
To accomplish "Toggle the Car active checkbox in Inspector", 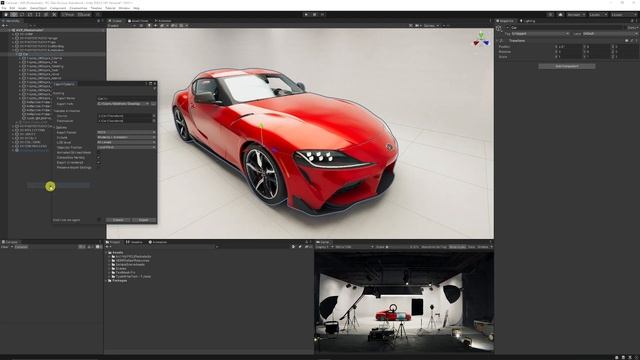I will tap(507, 27).
